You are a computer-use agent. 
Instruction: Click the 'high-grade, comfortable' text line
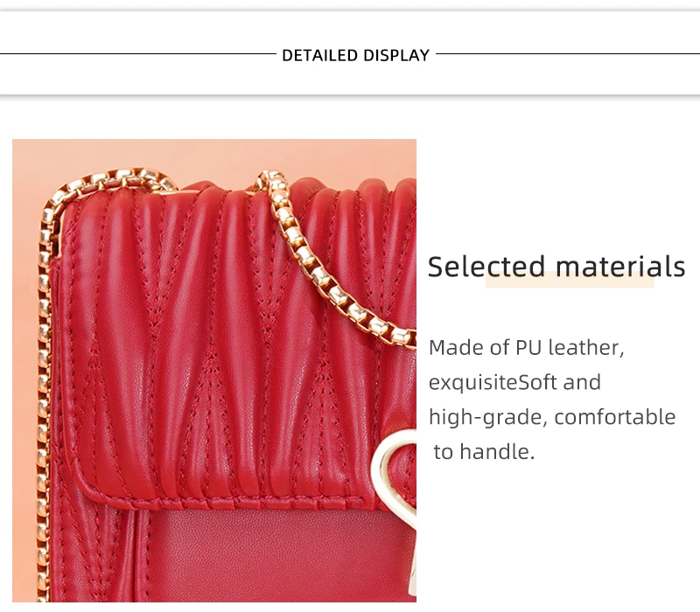click(x=552, y=417)
